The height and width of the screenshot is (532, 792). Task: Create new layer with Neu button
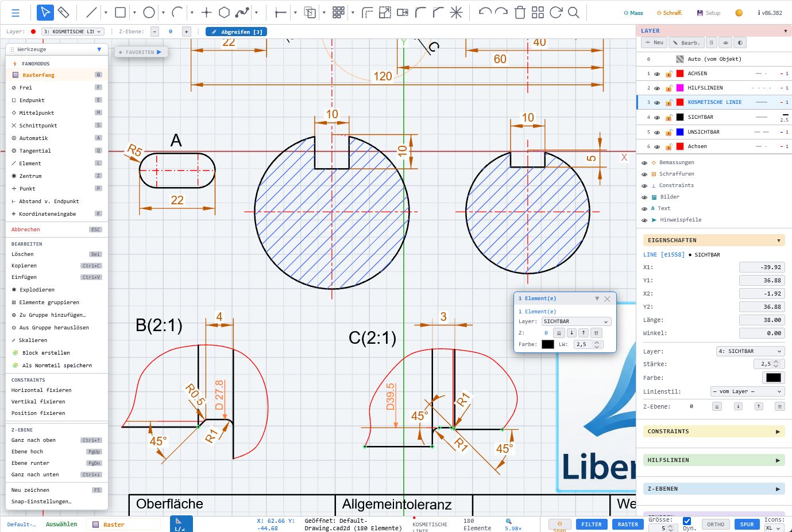[654, 42]
